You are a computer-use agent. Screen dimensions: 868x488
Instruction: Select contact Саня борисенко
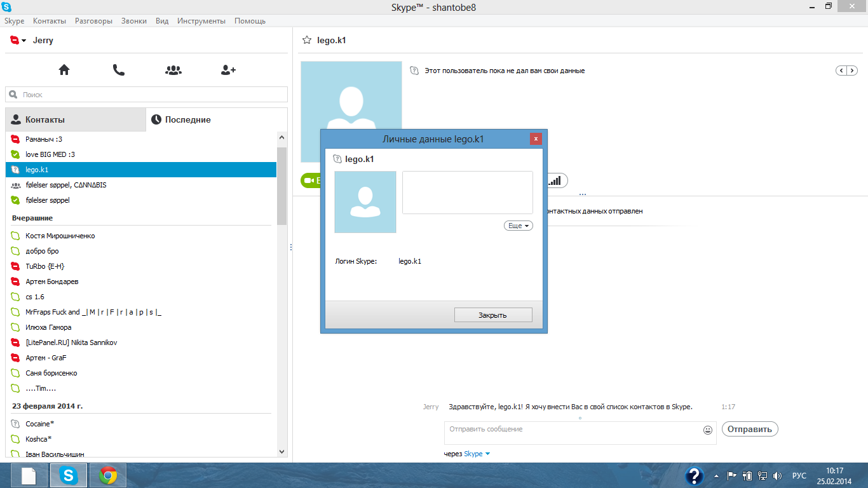141,373
